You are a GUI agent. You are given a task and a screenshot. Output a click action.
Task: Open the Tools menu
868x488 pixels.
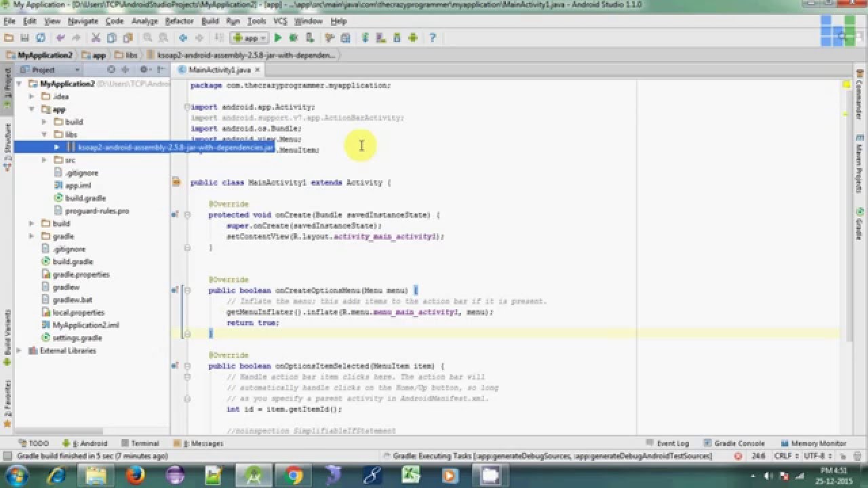pyautogui.click(x=257, y=21)
